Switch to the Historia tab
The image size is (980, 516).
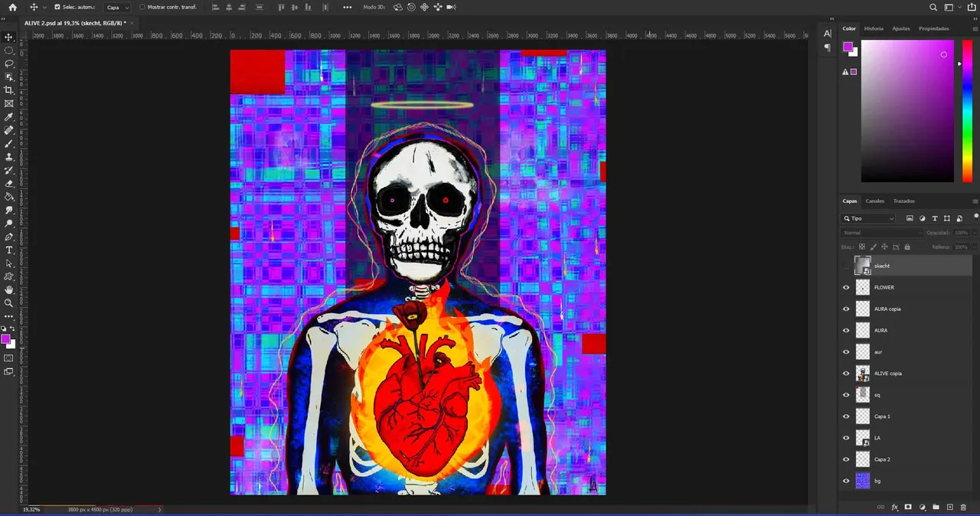click(874, 28)
